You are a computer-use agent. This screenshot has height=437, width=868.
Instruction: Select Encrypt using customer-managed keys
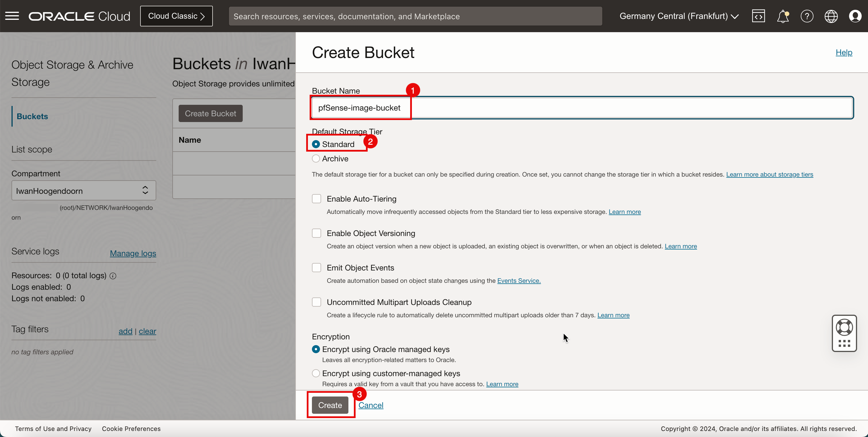pos(316,373)
